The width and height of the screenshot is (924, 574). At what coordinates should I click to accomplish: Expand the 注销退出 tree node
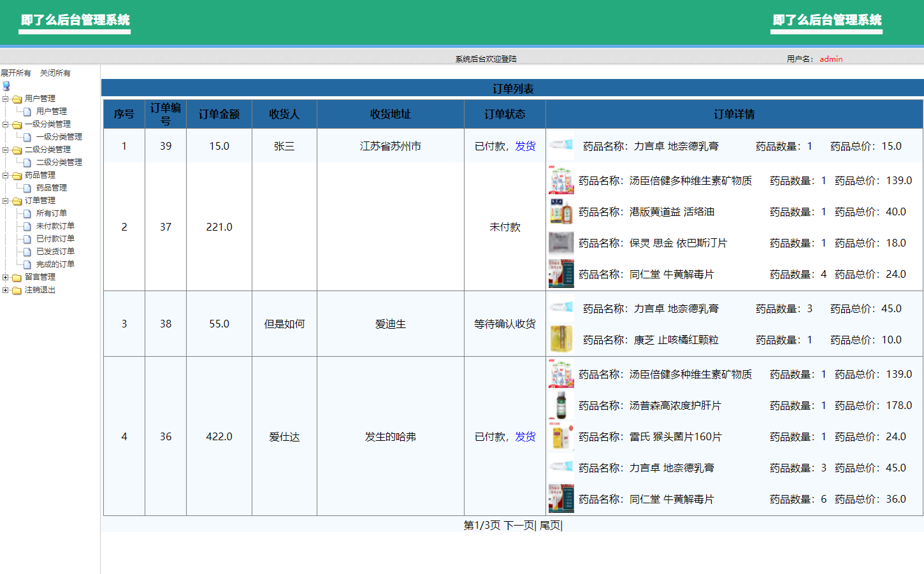click(x=4, y=289)
